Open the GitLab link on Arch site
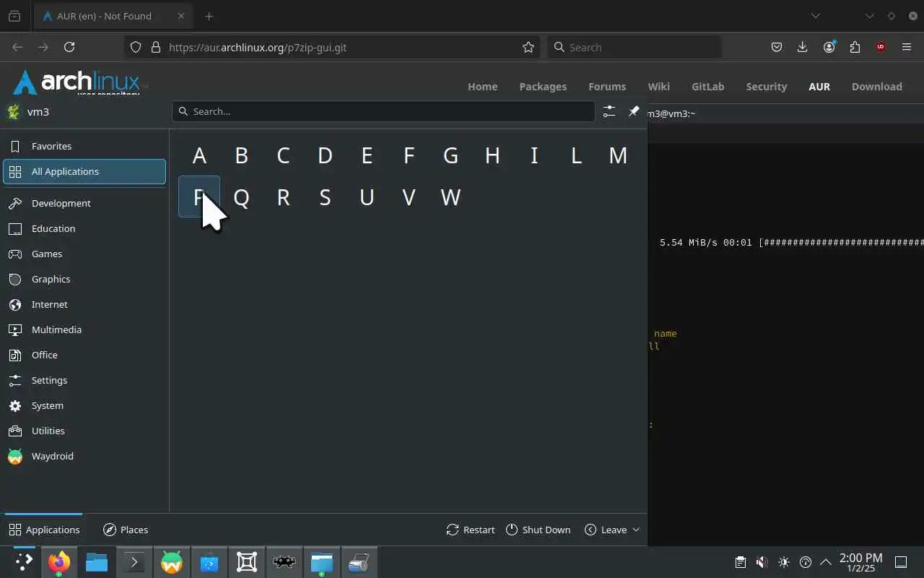This screenshot has width=924, height=578. coord(707,86)
